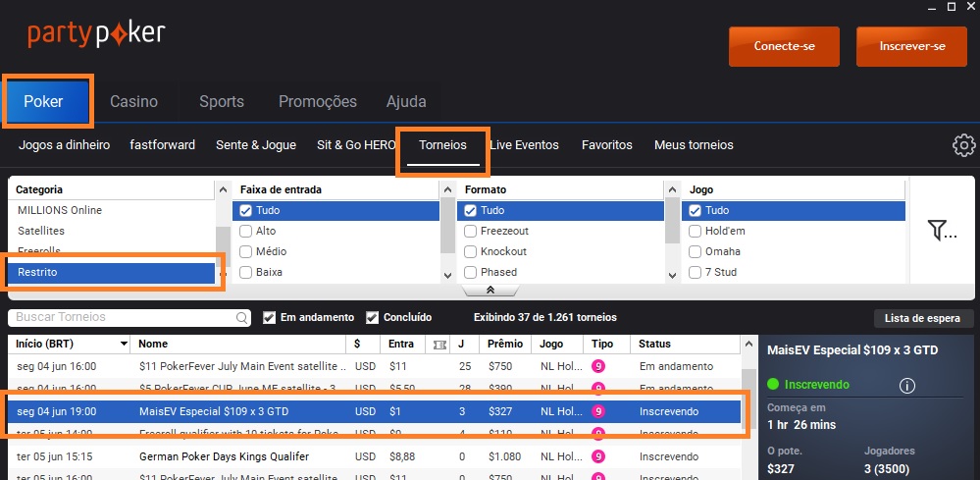
Task: Click the 9-max icon in MaisEV row
Action: click(x=598, y=411)
